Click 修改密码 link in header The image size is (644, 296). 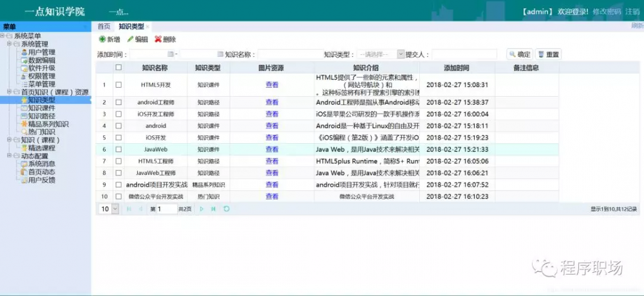[x=607, y=12]
